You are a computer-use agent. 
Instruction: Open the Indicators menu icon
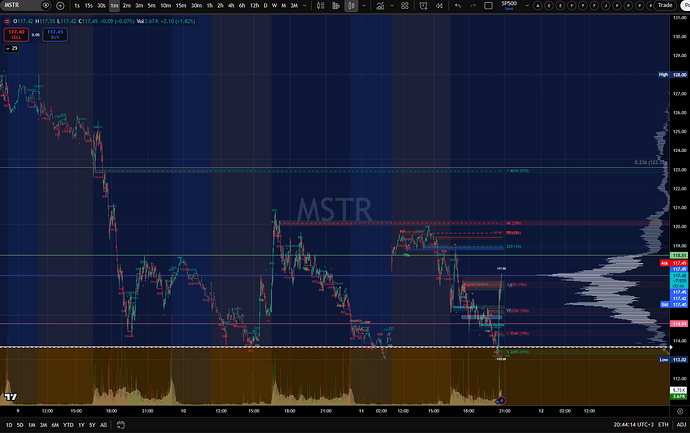[x=380, y=6]
